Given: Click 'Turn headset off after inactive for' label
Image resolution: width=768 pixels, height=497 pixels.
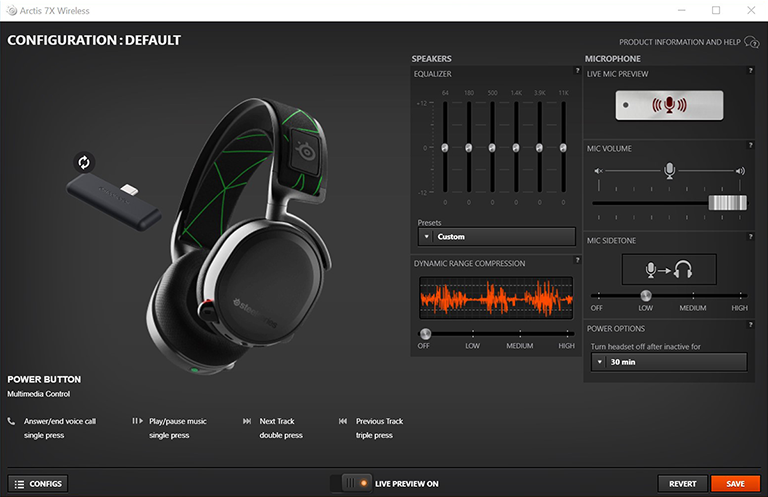Looking at the screenshot, I should pos(646,347).
